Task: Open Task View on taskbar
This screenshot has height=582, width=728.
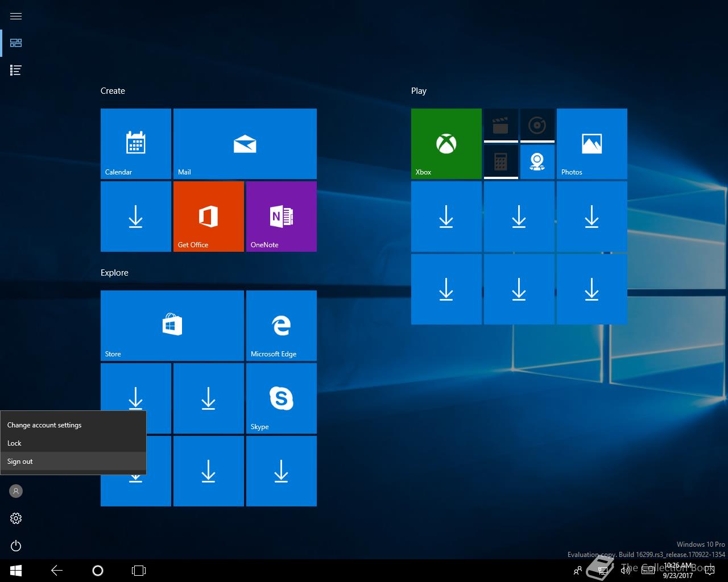Action: pos(139,571)
